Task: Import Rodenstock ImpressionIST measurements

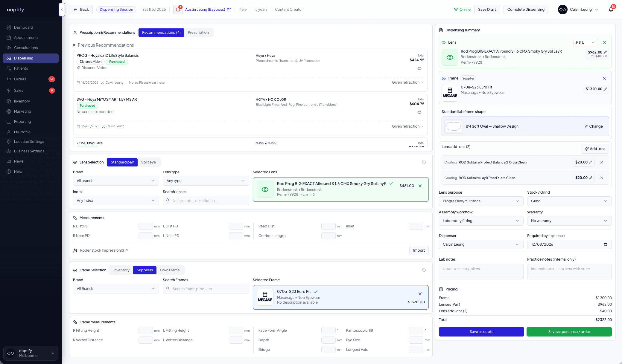Action: coord(419,250)
